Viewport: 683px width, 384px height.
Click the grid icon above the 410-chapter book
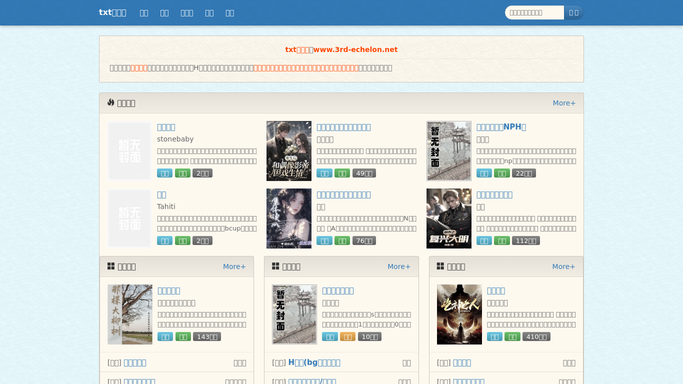tap(440, 266)
